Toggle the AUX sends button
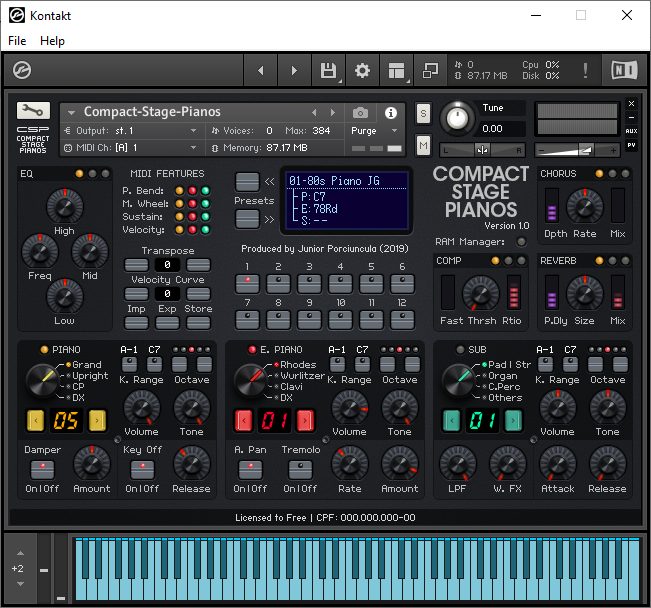 point(631,131)
